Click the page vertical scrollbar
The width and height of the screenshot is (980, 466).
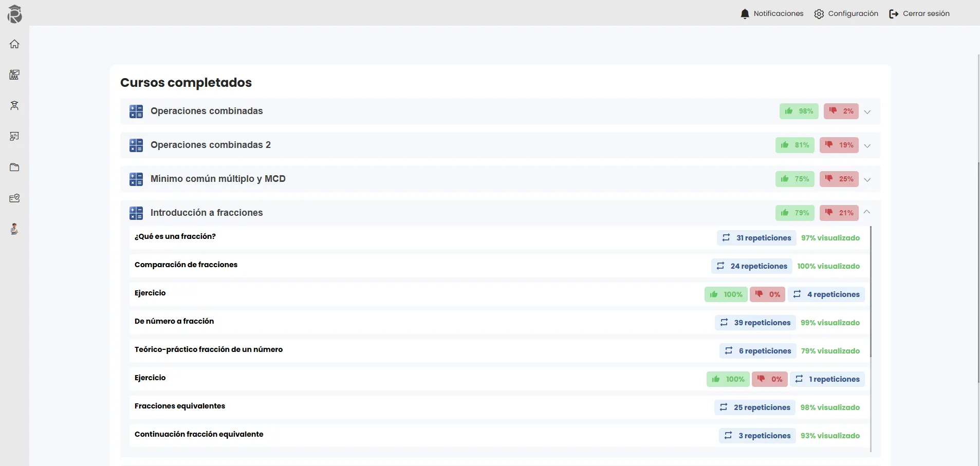pyautogui.click(x=978, y=257)
